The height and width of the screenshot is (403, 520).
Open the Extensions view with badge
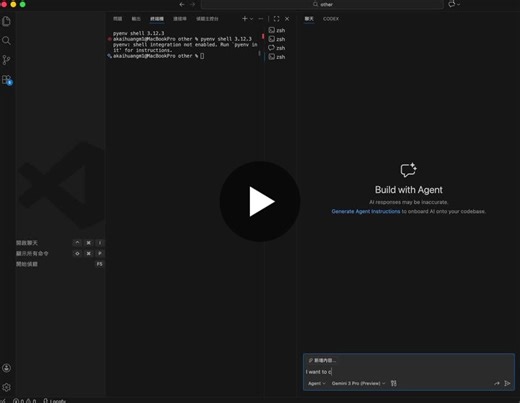(7, 80)
